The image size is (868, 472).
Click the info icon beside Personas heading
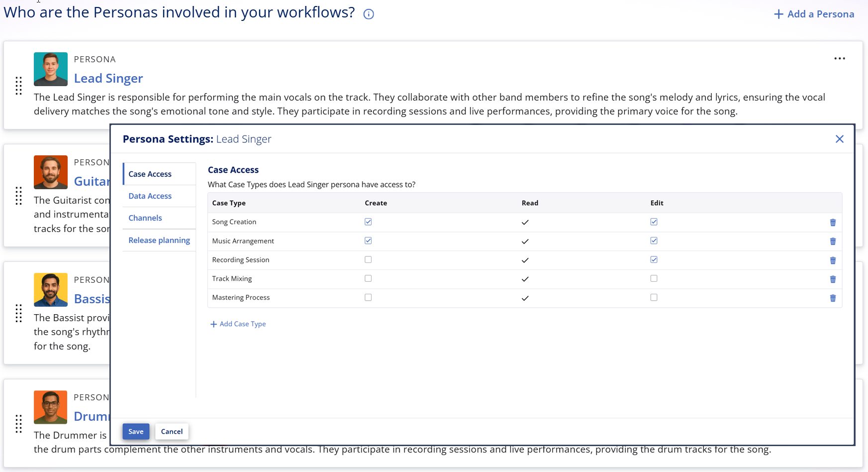pos(369,14)
